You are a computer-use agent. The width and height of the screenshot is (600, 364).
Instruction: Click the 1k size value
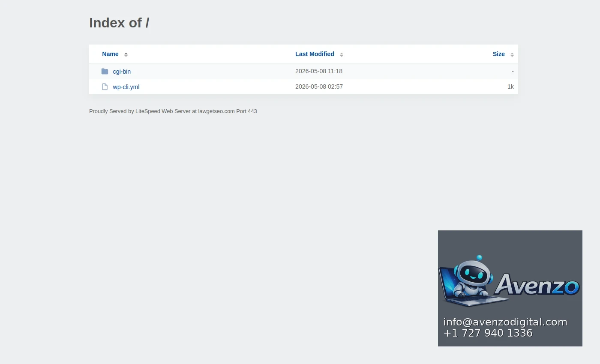pos(510,87)
